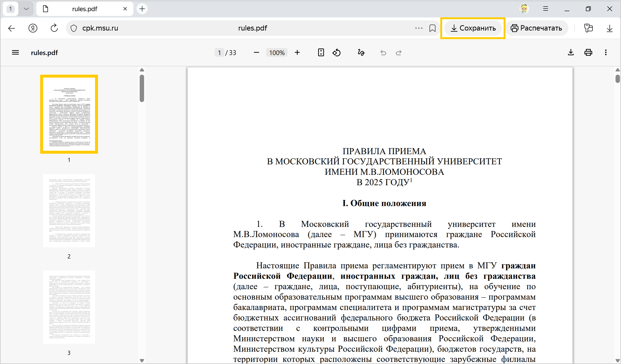Open address bar three-dots options

coord(419,28)
